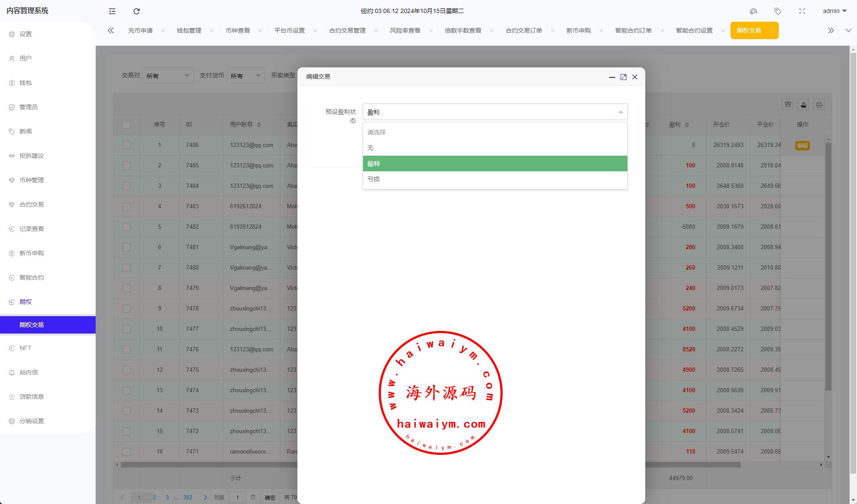Switch to the 合约交易订单 tab
Viewport: 857px width, 504px height.
[524, 30]
